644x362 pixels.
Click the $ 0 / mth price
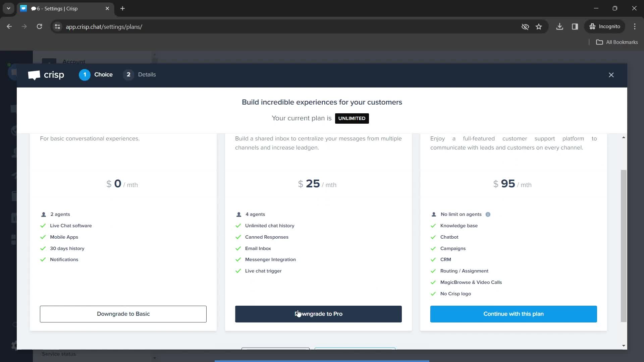coord(122,184)
